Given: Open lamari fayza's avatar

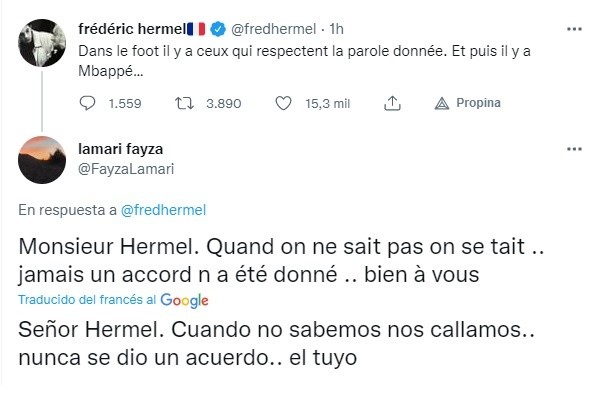Looking at the screenshot, I should click(x=43, y=159).
